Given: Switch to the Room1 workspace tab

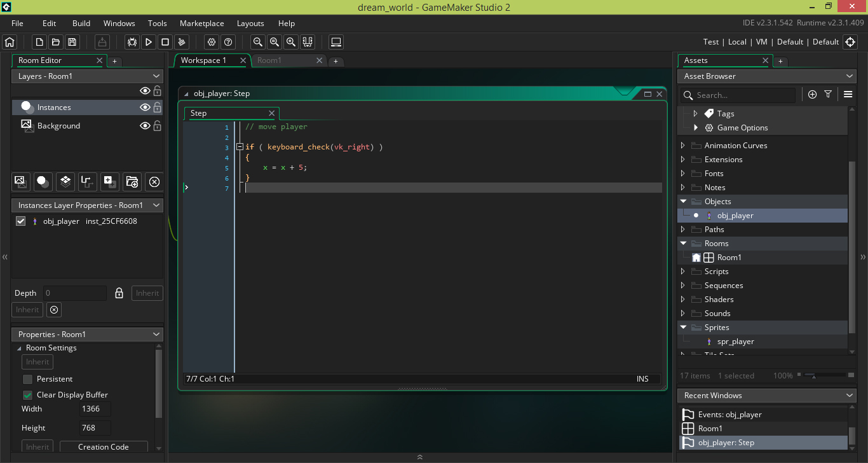Looking at the screenshot, I should point(269,60).
